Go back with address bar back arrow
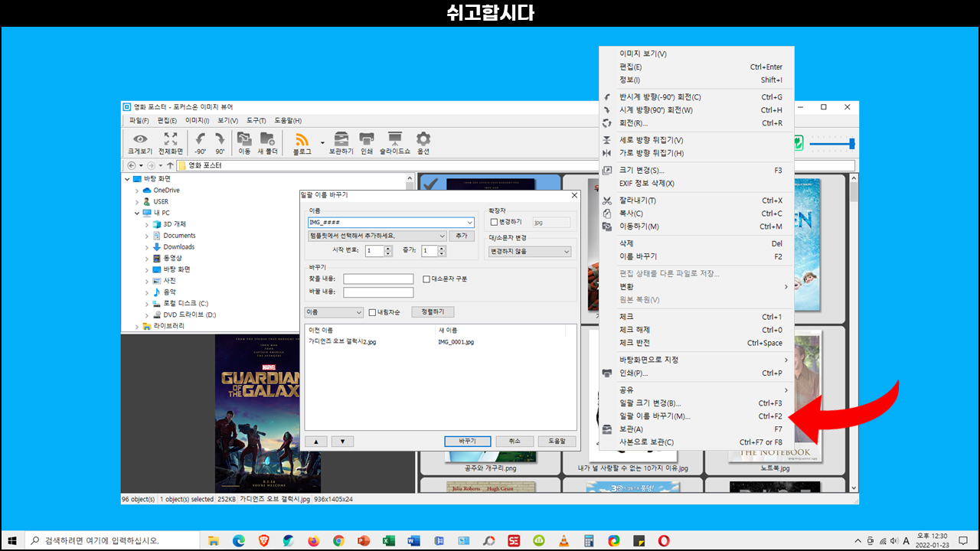 [131, 165]
